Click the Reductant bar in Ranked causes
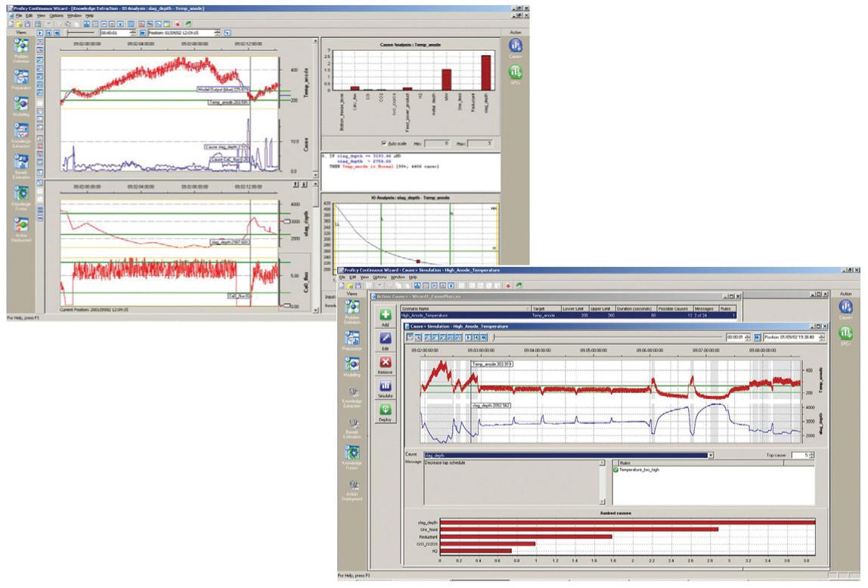The height and width of the screenshot is (588, 868). pyautogui.click(x=526, y=537)
